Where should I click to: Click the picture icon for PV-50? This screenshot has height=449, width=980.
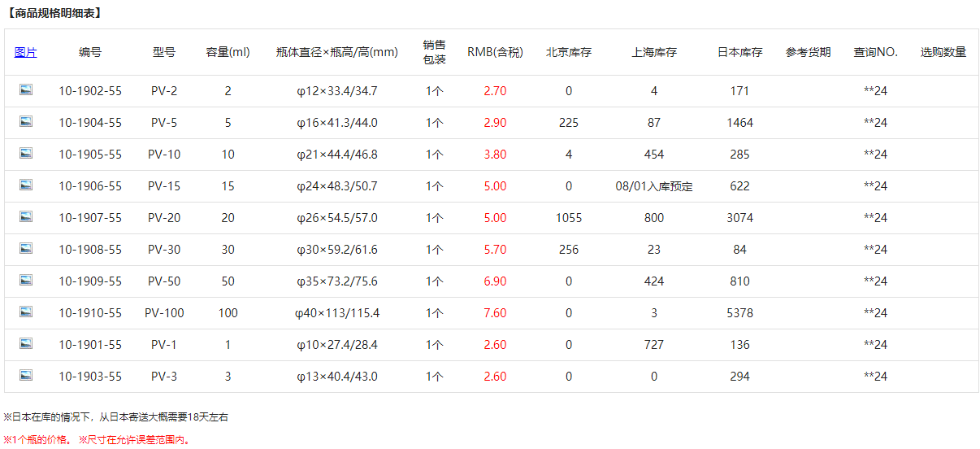click(x=26, y=281)
